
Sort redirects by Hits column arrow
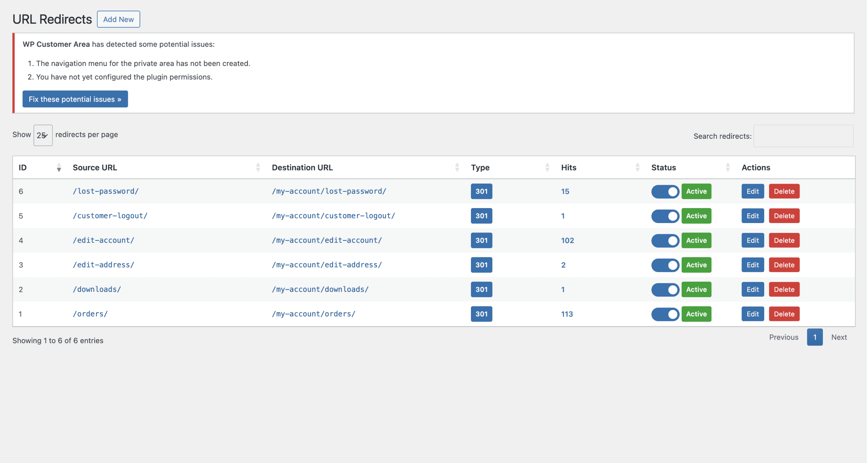click(637, 167)
